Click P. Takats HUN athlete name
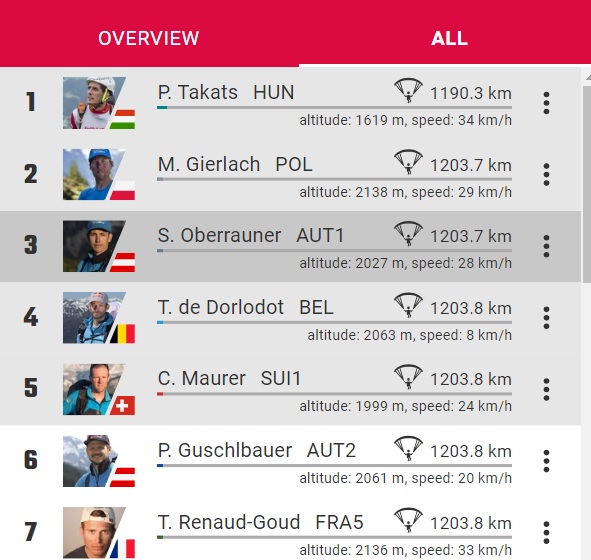The width and height of the screenshot is (591, 560). pos(226,92)
